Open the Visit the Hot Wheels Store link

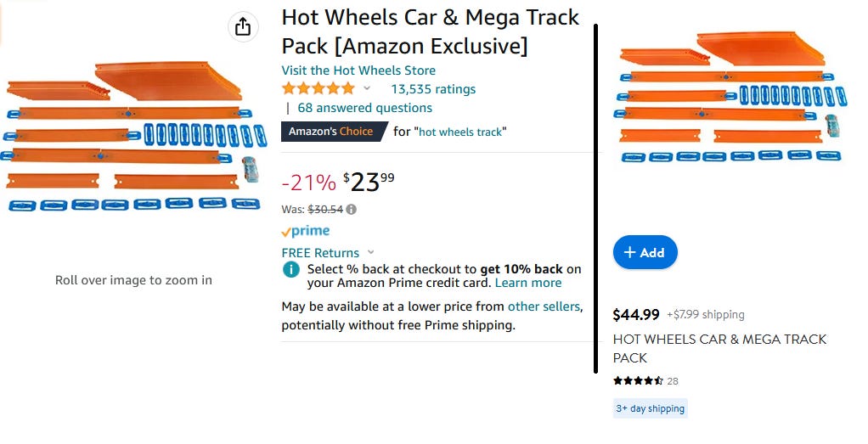click(358, 70)
